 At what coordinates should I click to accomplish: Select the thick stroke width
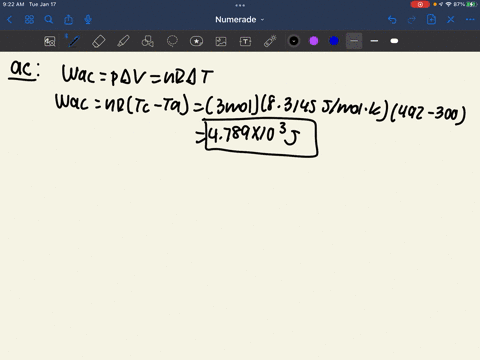tap(394, 41)
